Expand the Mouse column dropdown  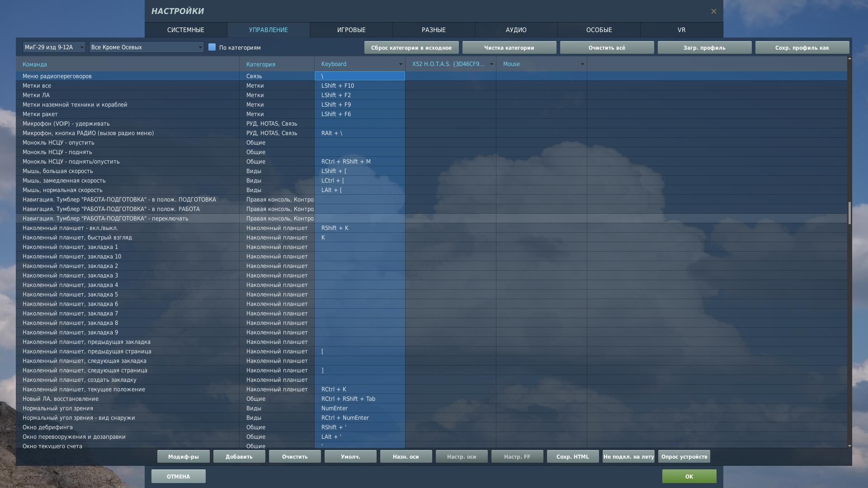pos(582,64)
